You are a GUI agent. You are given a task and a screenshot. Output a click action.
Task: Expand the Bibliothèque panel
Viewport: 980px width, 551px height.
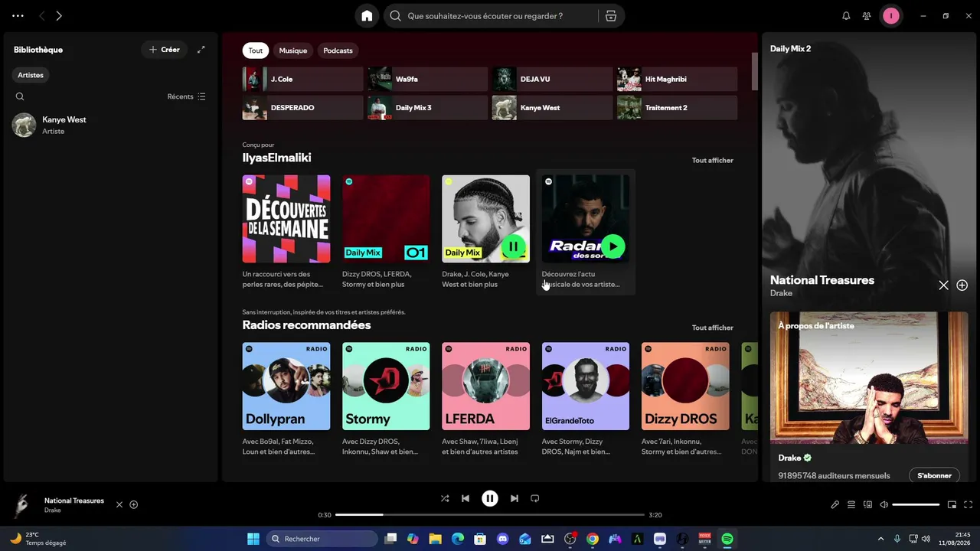tap(201, 50)
